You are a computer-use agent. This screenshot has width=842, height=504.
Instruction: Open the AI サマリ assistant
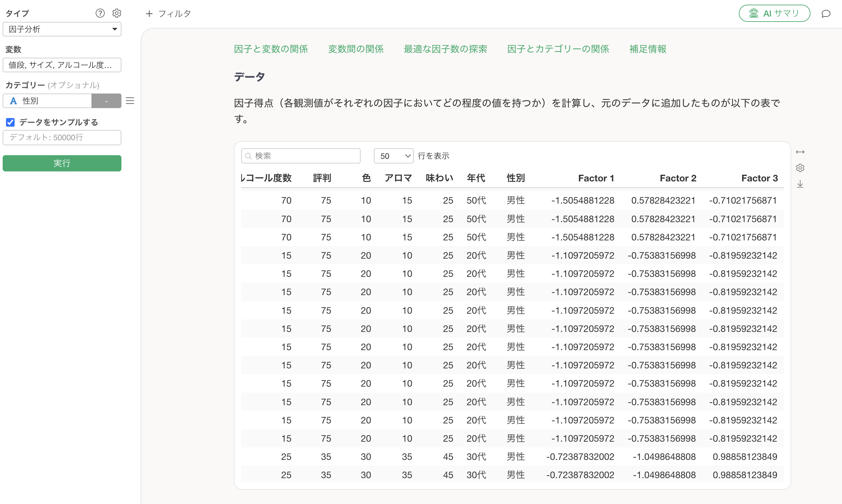(x=774, y=13)
